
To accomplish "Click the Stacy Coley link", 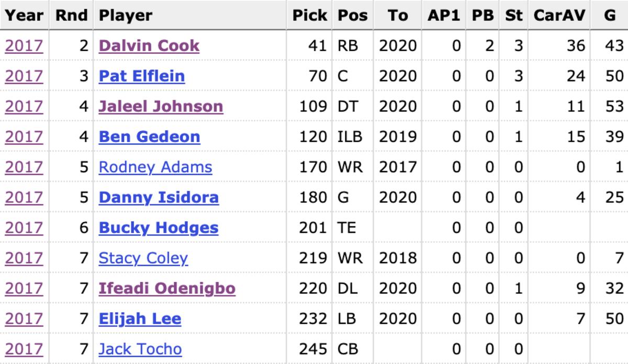I will point(143,258).
